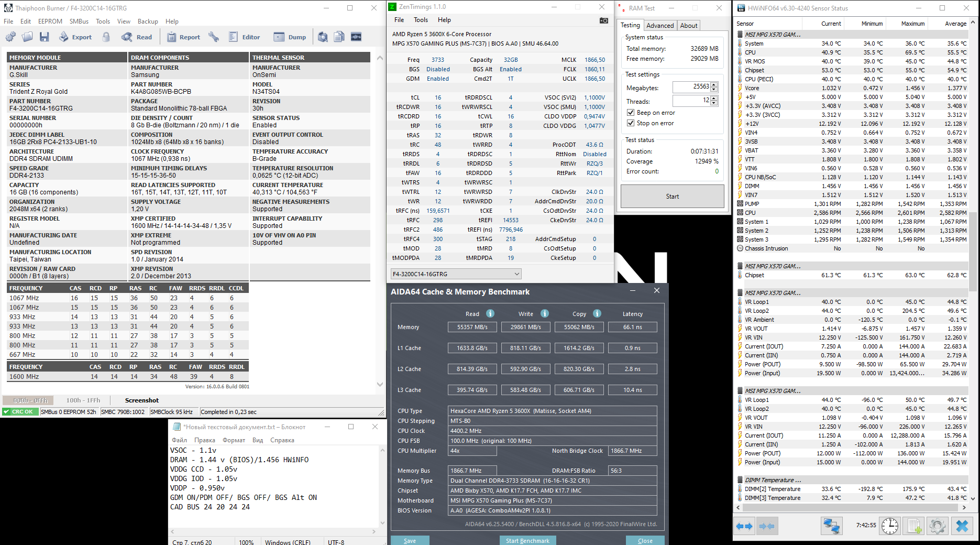Switch to the About tab in RAM Test

tap(689, 26)
